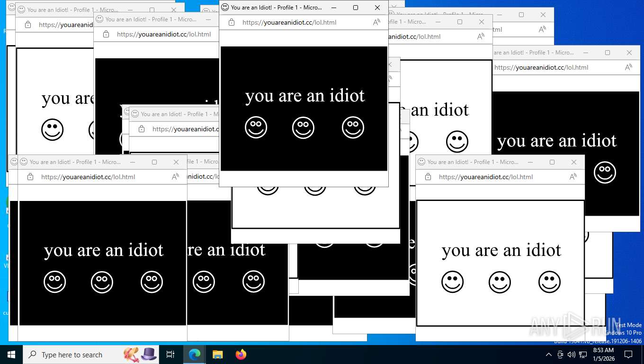Click the URL in bottom-right white window address bar
Viewport: 644px width, 364px height.
point(486,177)
